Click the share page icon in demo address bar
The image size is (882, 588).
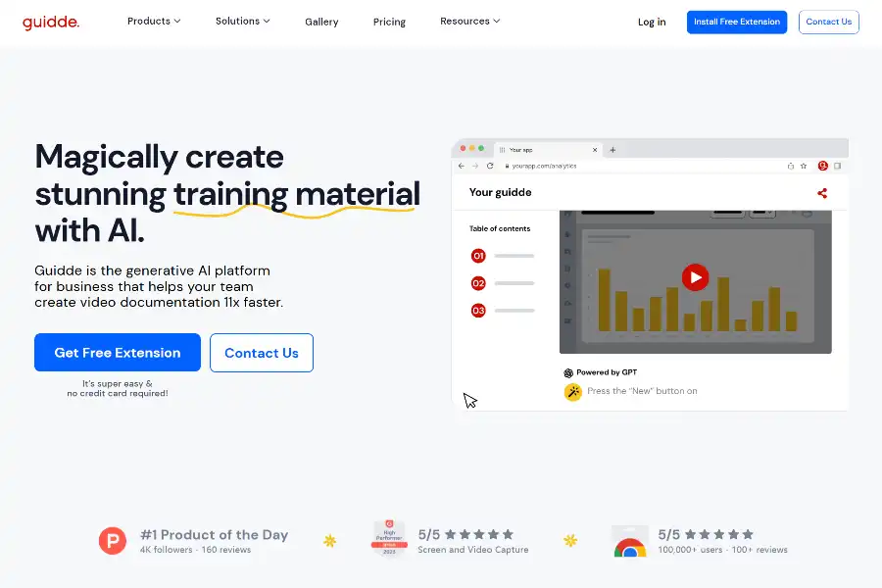(790, 166)
